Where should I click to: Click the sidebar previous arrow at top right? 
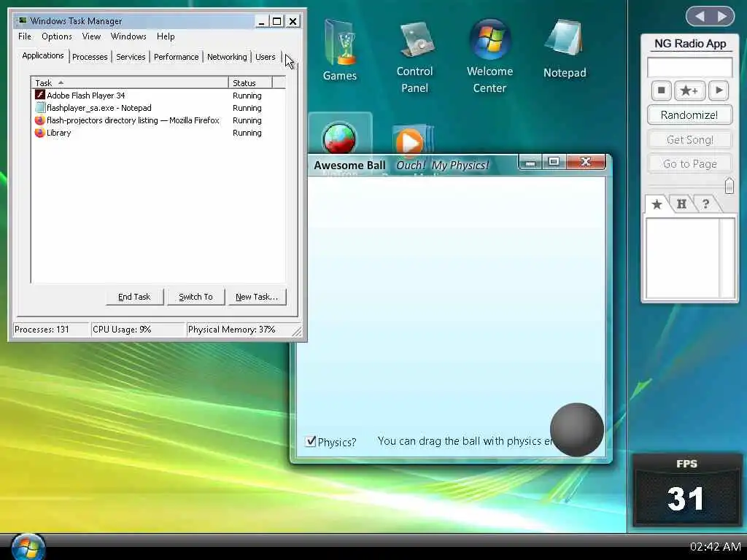(700, 17)
